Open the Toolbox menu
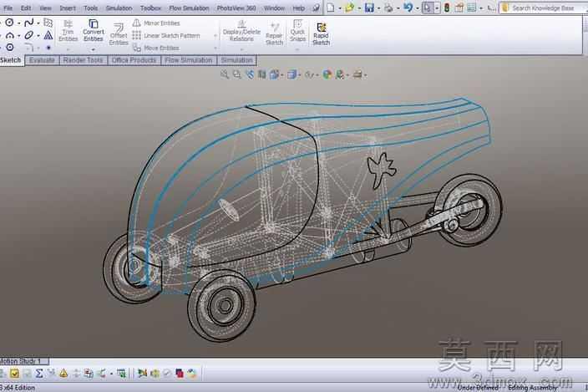This screenshot has width=588, height=392. [150, 8]
